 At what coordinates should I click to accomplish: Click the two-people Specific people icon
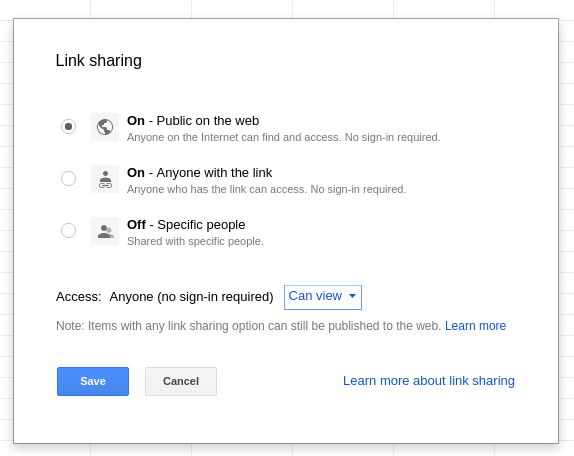pos(105,231)
